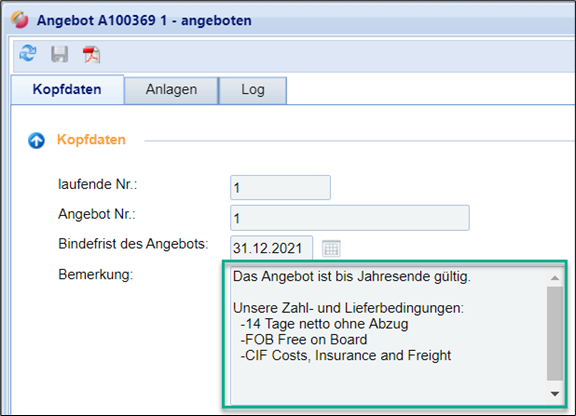Click the Bemerkung scrollbar thumb
This screenshot has width=576, height=416.
point(555,334)
